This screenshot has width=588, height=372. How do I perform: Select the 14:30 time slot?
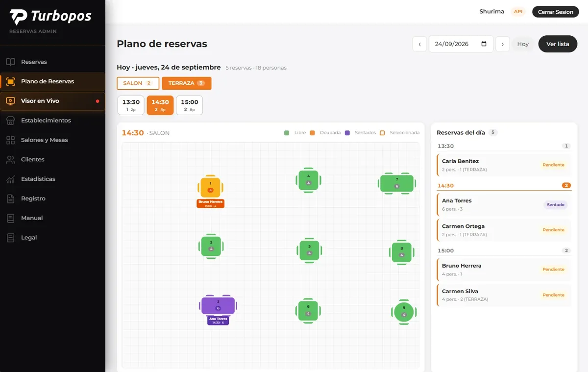pyautogui.click(x=160, y=105)
